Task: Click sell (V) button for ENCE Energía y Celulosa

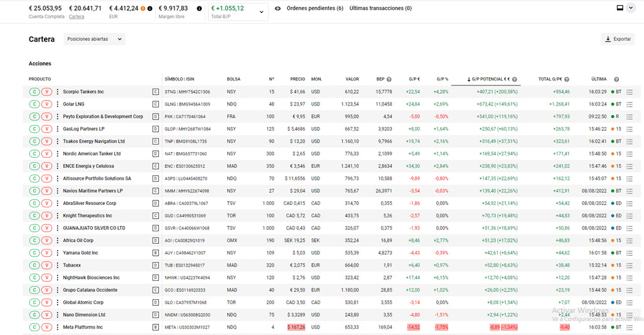Action: (x=47, y=166)
